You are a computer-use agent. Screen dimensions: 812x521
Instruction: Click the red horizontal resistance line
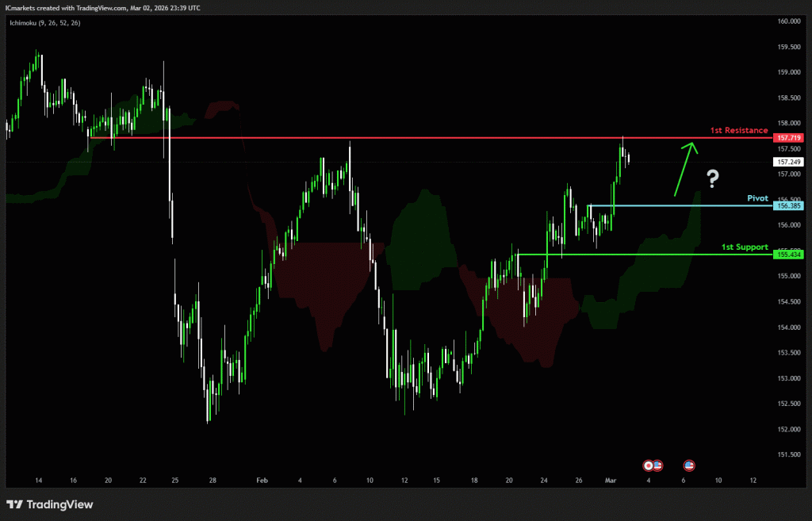coord(396,138)
